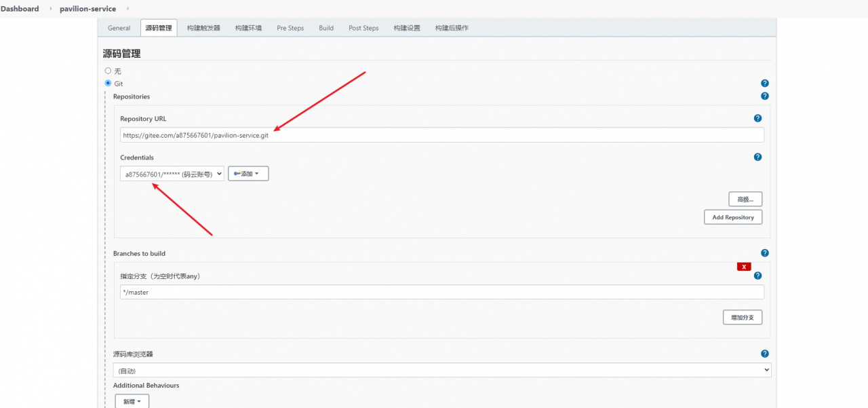Switch to the Post Steps tab
Image resolution: width=868 pixels, height=408 pixels.
(x=363, y=28)
